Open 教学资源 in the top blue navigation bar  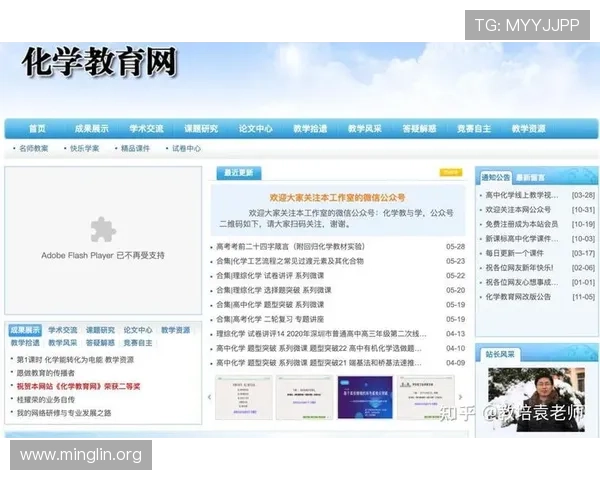tap(528, 129)
